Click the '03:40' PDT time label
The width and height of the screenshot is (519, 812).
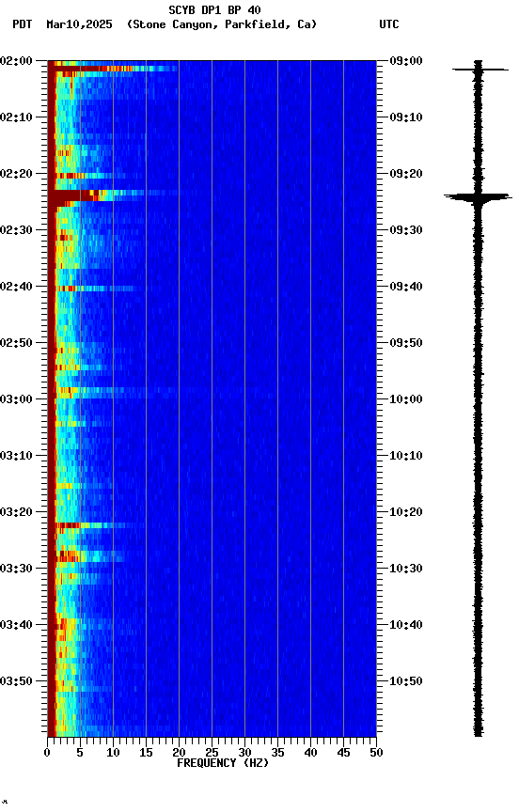coord(16,625)
